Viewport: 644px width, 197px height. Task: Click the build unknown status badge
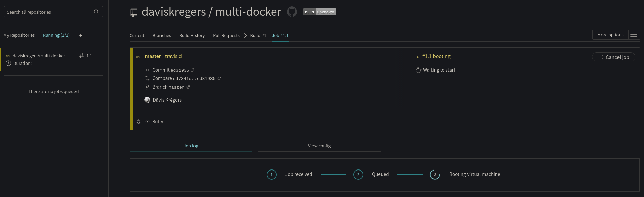point(320,12)
